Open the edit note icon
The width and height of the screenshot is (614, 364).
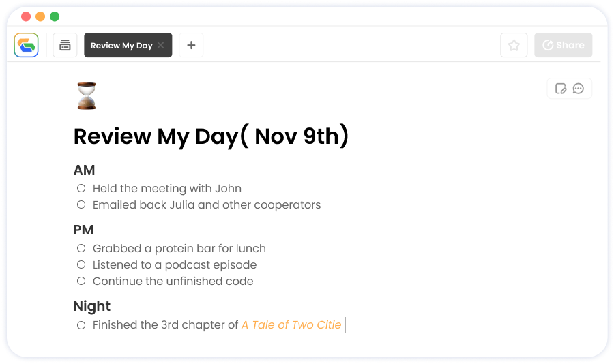pyautogui.click(x=561, y=89)
